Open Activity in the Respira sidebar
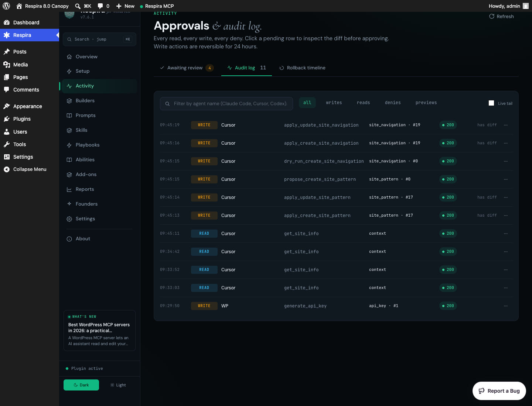Viewport: 532px width, 406px height. click(x=99, y=86)
